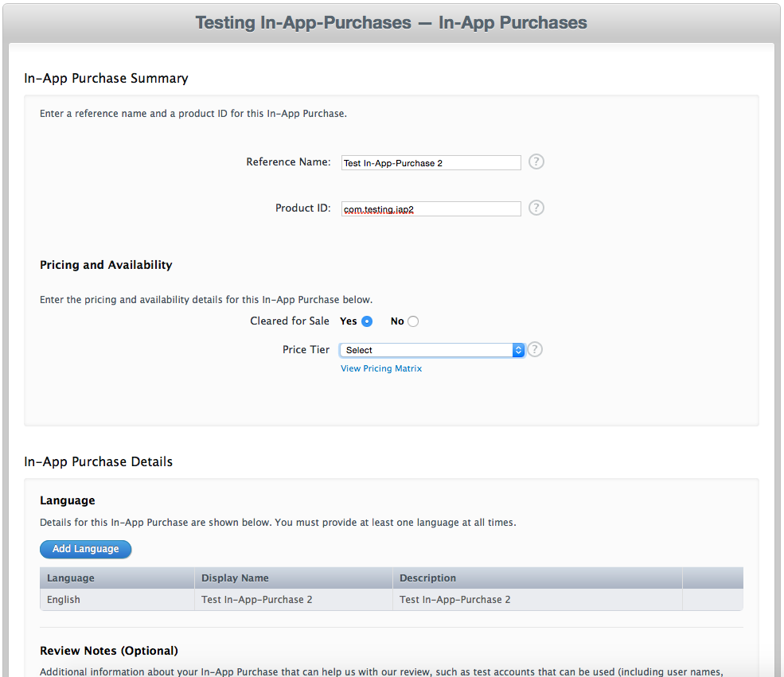Click into the Reference Name text field
The image size is (784, 677).
tap(431, 163)
